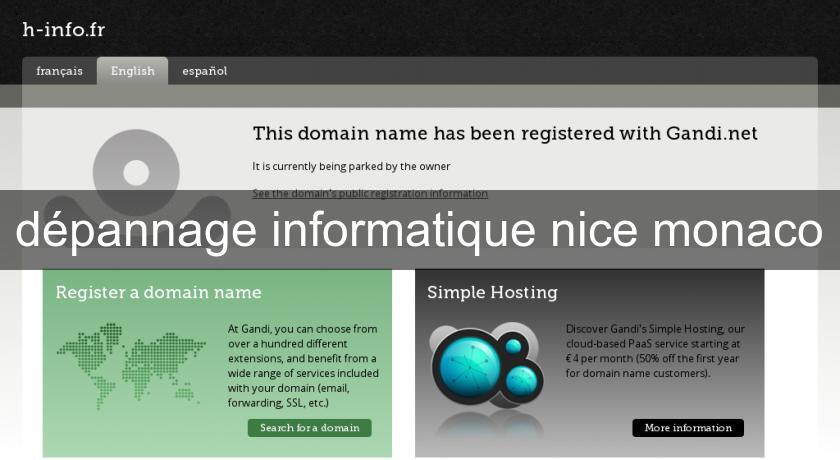Image resolution: width=840 pixels, height=460 pixels.
Task: Click the blue hosting spheres icon
Action: [x=487, y=368]
